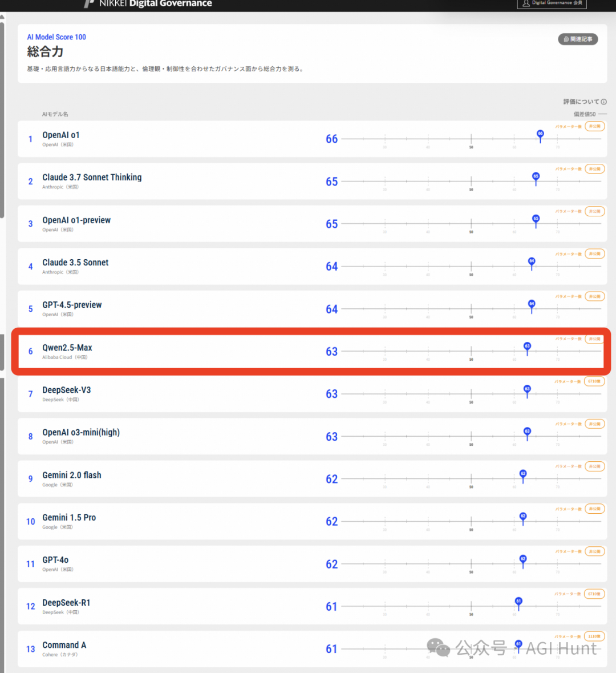The image size is (616, 673).
Task: Select the score pin in the GPT-4o row
Action: (x=523, y=561)
